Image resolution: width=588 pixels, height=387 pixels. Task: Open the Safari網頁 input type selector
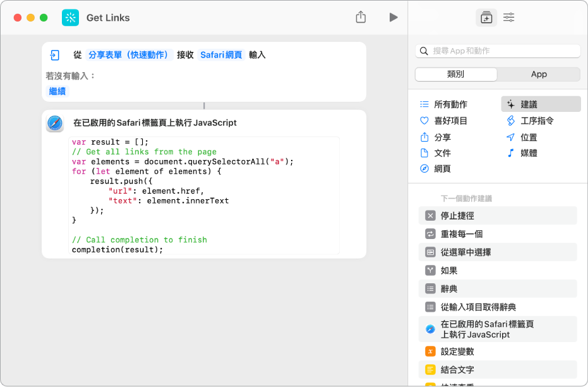tap(221, 55)
